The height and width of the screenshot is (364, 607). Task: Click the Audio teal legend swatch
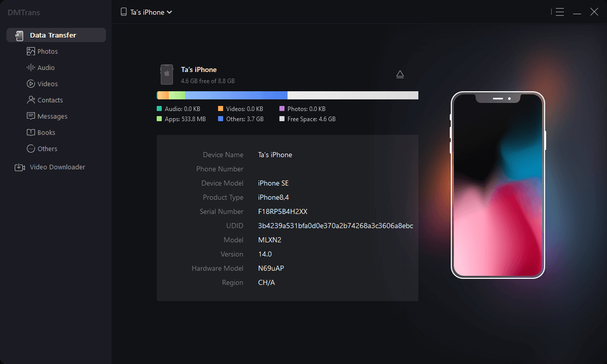159,108
